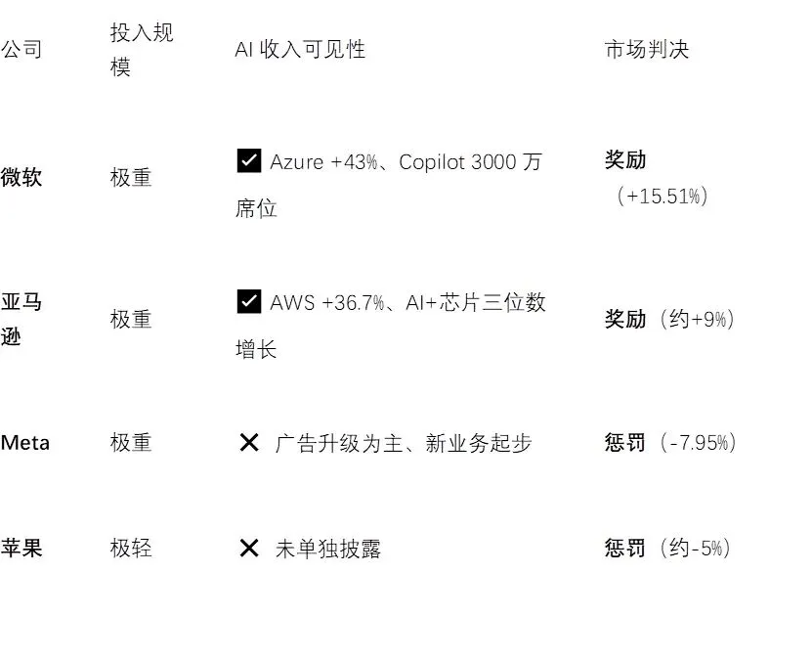Screen dimensions: 812x661
Task: Click the AI+芯片三位数增长 text
Action: coord(391,326)
